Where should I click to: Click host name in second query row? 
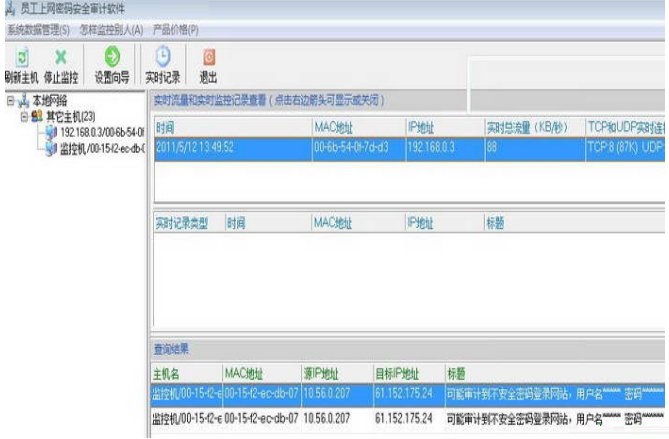(x=186, y=419)
